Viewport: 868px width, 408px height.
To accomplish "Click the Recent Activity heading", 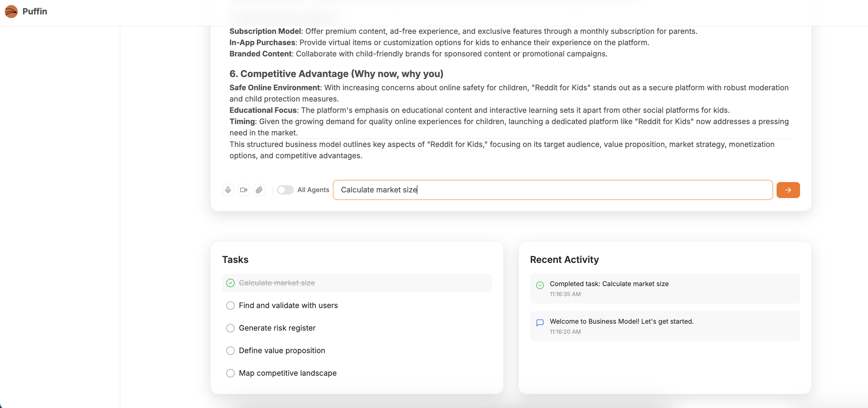I will [564, 260].
